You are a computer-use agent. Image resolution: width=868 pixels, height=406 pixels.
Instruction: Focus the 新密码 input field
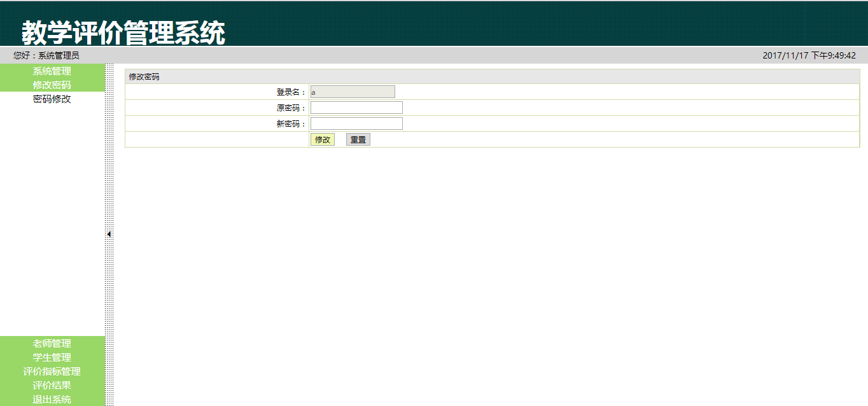click(x=356, y=123)
